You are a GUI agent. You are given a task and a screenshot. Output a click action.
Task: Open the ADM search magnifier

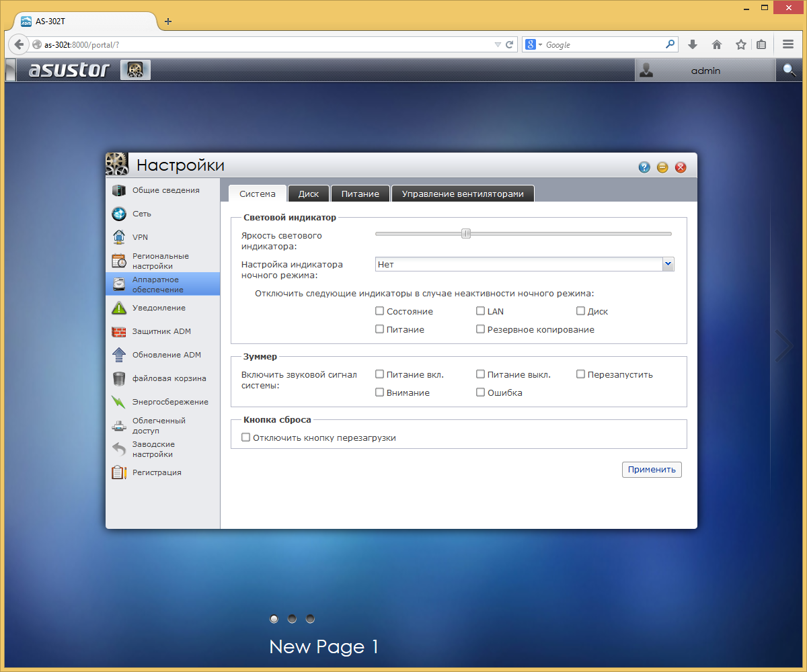tap(789, 70)
